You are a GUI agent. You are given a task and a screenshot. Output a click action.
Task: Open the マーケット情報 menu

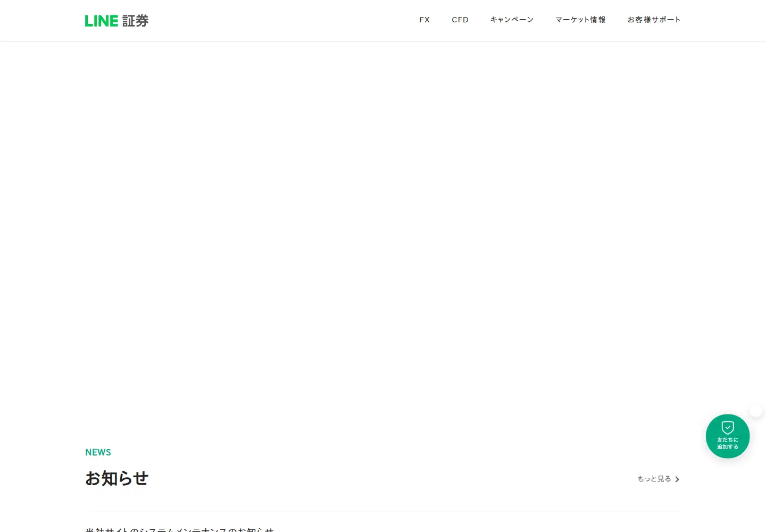(x=580, y=20)
